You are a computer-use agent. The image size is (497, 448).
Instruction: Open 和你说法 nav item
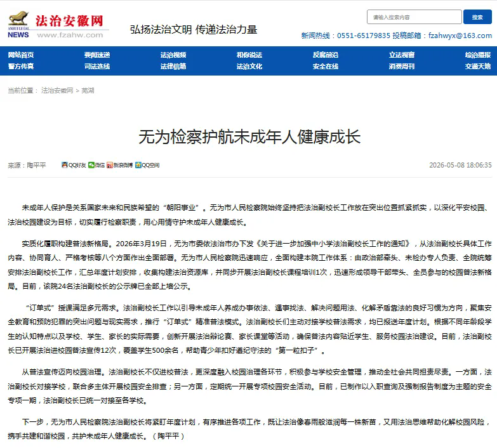(x=249, y=55)
